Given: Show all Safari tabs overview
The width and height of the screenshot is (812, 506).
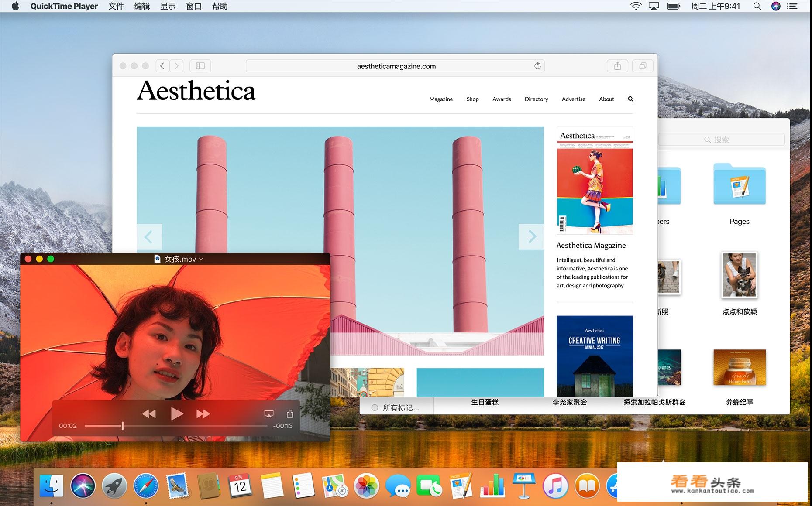Looking at the screenshot, I should [x=643, y=66].
